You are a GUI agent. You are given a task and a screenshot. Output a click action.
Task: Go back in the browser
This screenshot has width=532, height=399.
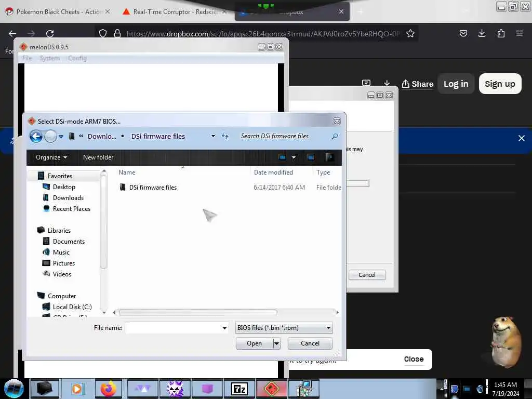pos(12,33)
